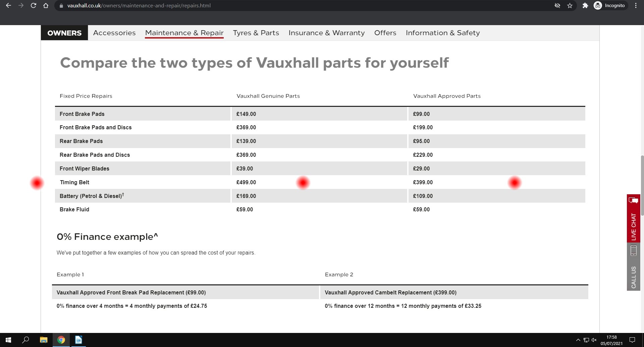Screen dimensions: 644x347
Task: Bookmark this page with the star
Action: coord(570,6)
